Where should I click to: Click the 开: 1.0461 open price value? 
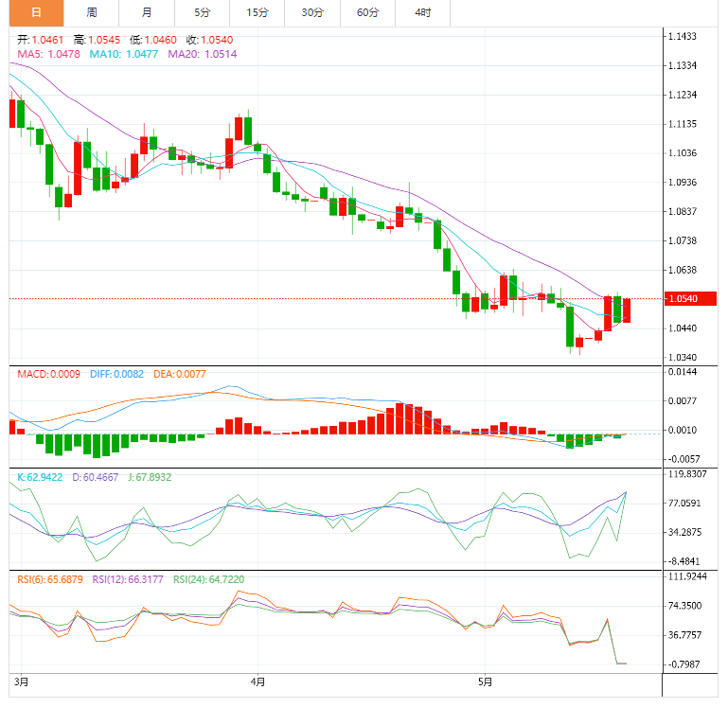tap(41, 40)
